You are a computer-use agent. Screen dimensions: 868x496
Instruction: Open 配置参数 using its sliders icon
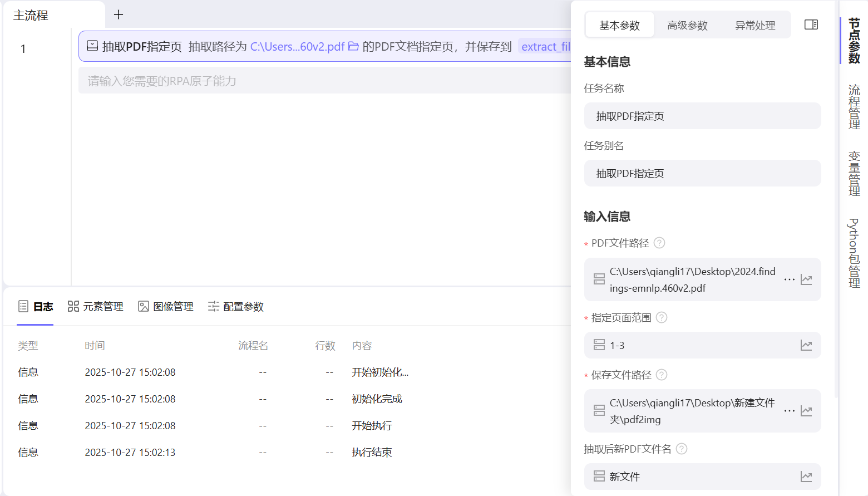click(213, 306)
